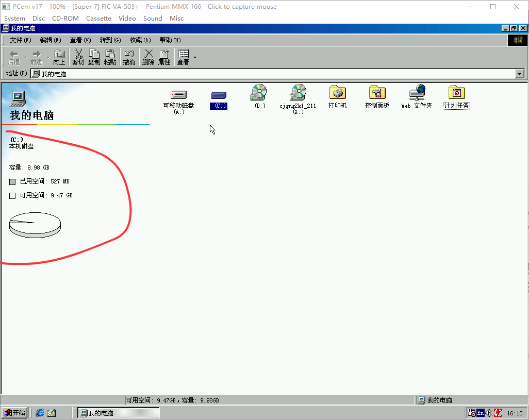529x420 pixels.
Task: Click the 查看 (Views) toolbar icon
Action: coord(183,57)
